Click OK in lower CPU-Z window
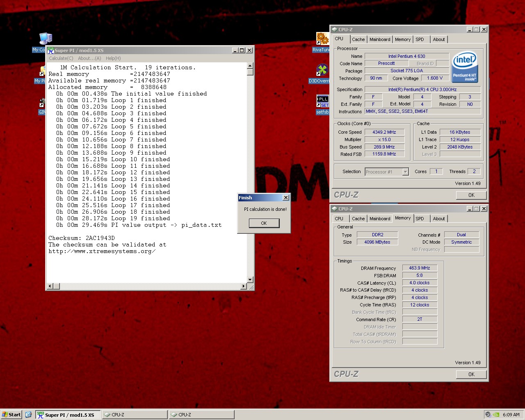The image size is (525, 420). point(471,374)
